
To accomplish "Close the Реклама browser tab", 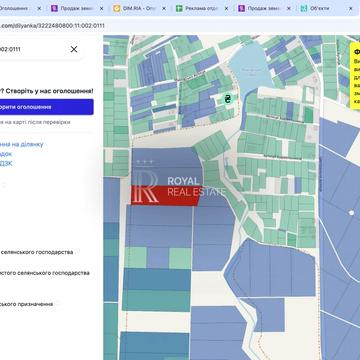I will pos(226,9).
